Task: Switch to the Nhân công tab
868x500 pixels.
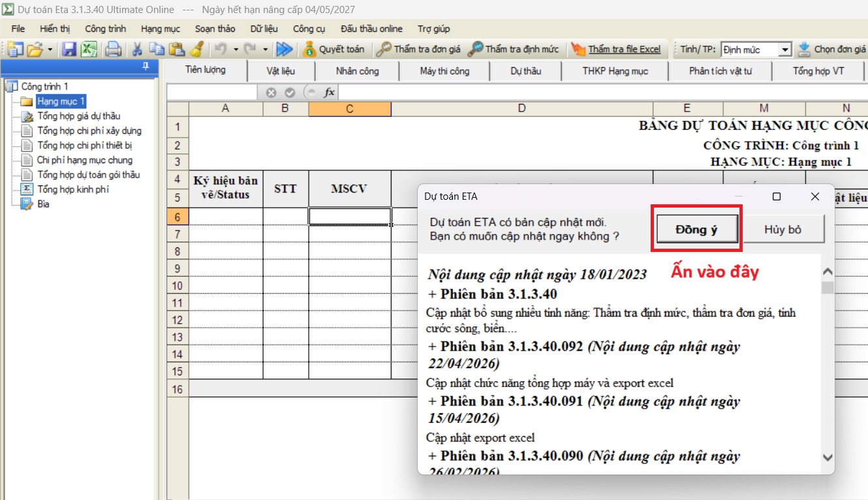Action: pyautogui.click(x=358, y=71)
